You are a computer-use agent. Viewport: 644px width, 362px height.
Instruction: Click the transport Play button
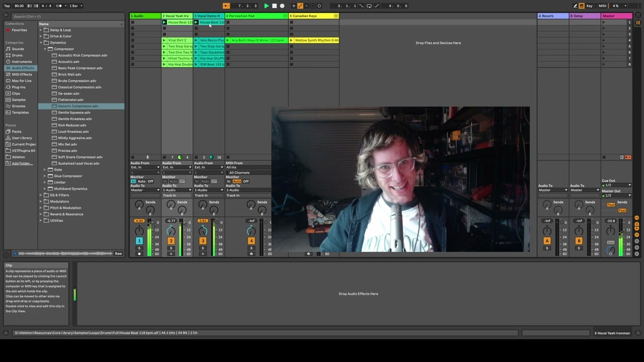pos(266,6)
